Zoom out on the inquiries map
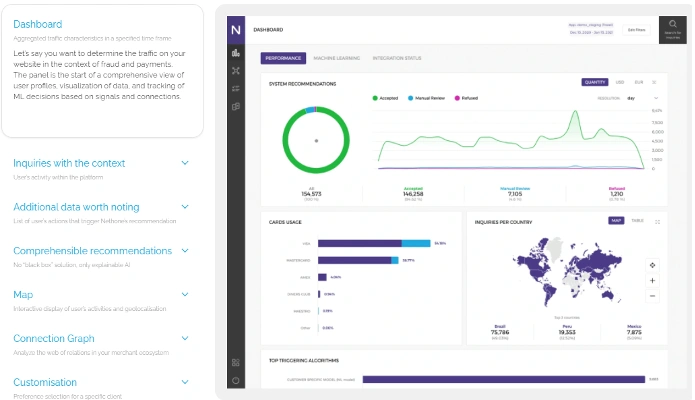Image resolution: width=695 pixels, height=400 pixels. (652, 296)
